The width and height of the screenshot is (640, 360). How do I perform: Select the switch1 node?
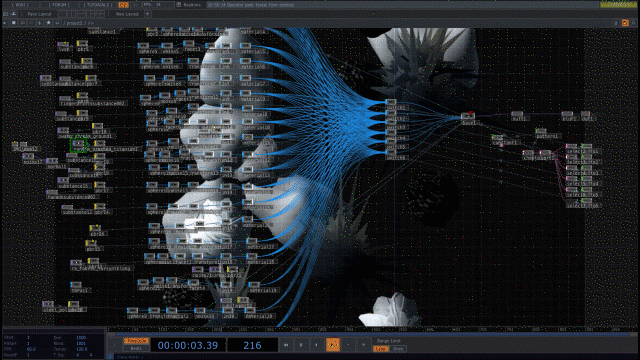(391, 104)
